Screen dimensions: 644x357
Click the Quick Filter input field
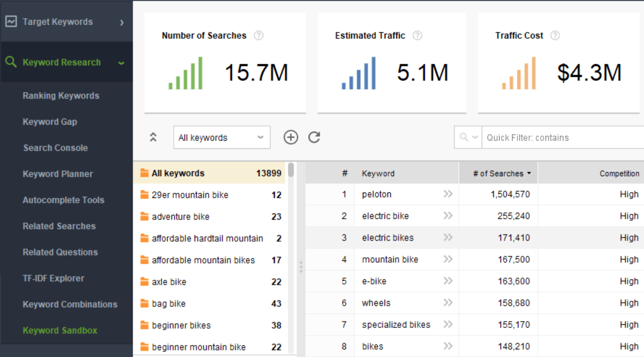[x=563, y=137]
